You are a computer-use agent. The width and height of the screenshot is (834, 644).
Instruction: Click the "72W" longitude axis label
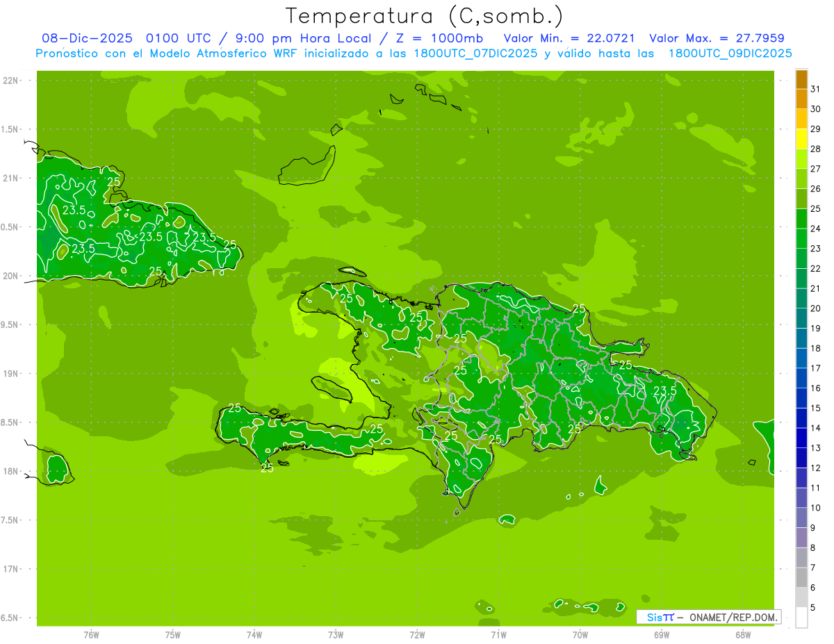tap(417, 635)
